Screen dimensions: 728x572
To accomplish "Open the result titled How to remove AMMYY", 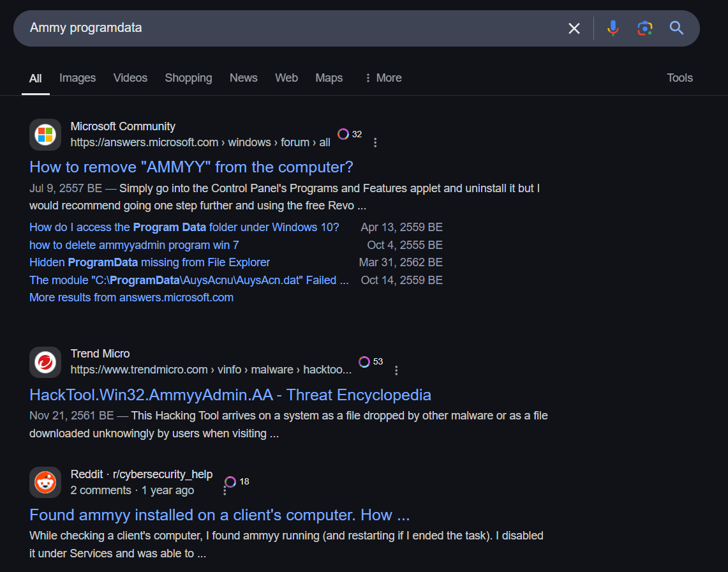I will [x=192, y=167].
